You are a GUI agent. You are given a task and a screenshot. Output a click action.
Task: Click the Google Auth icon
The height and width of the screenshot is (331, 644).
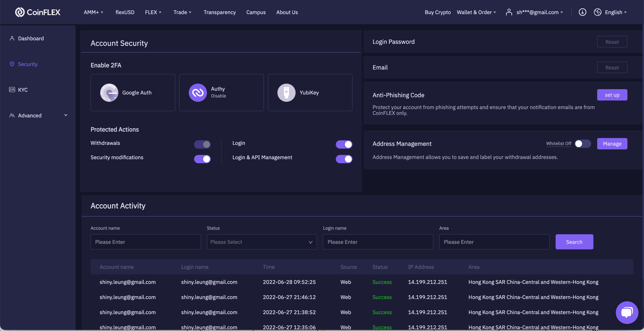click(109, 93)
